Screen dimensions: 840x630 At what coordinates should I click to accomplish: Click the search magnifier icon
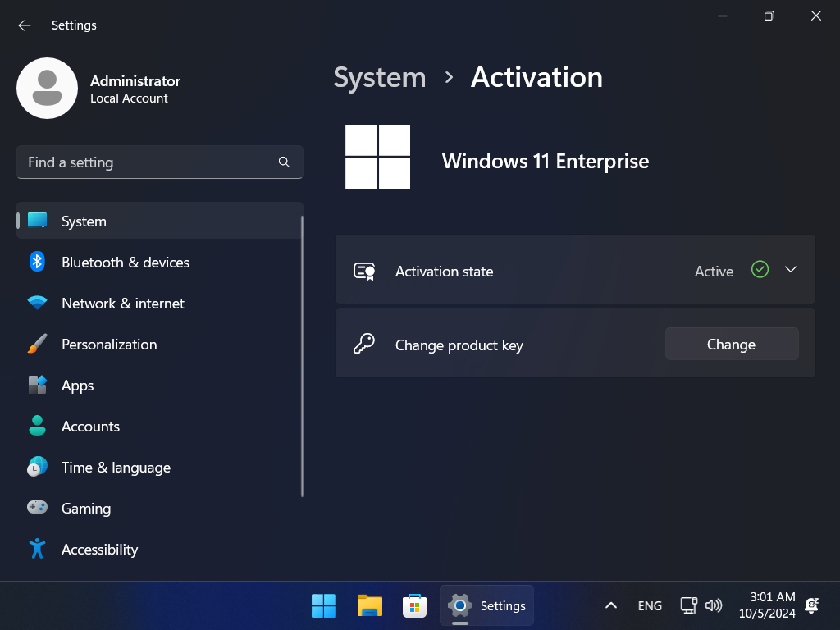pos(284,162)
